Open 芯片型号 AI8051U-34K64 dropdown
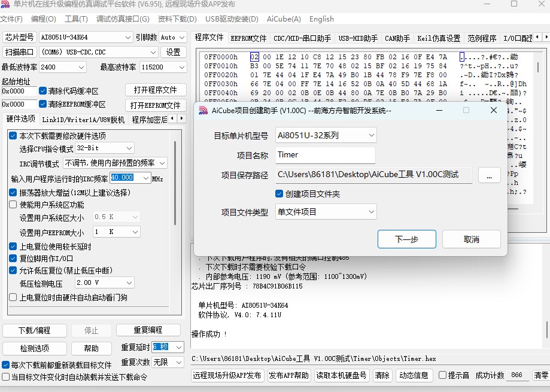Screen dimensions: 550x392 tap(86, 37)
